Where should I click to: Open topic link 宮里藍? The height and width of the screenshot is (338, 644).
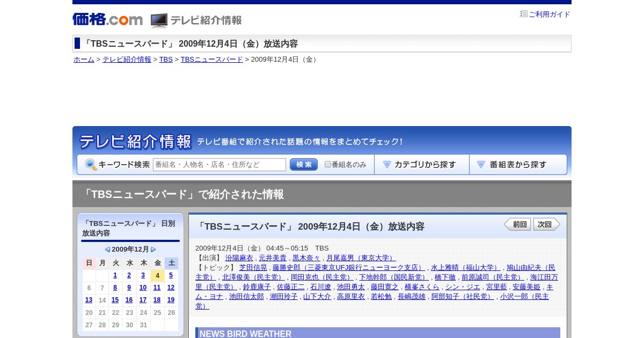tap(496, 287)
